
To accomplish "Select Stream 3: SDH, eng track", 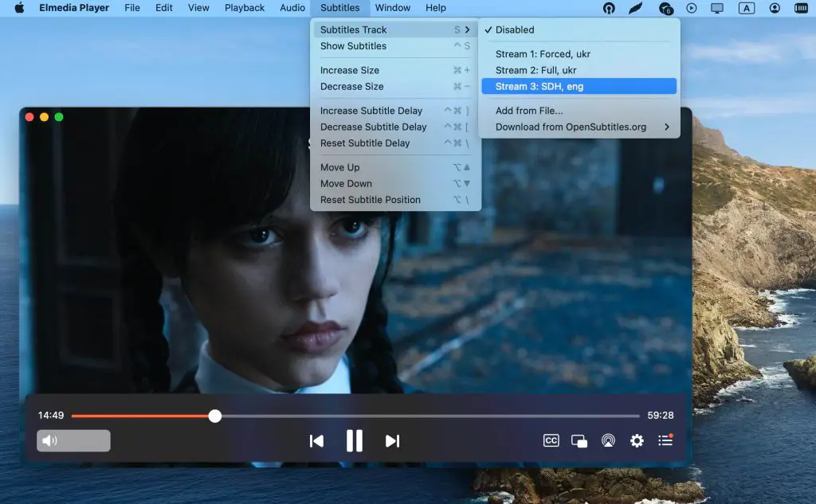I will [579, 86].
